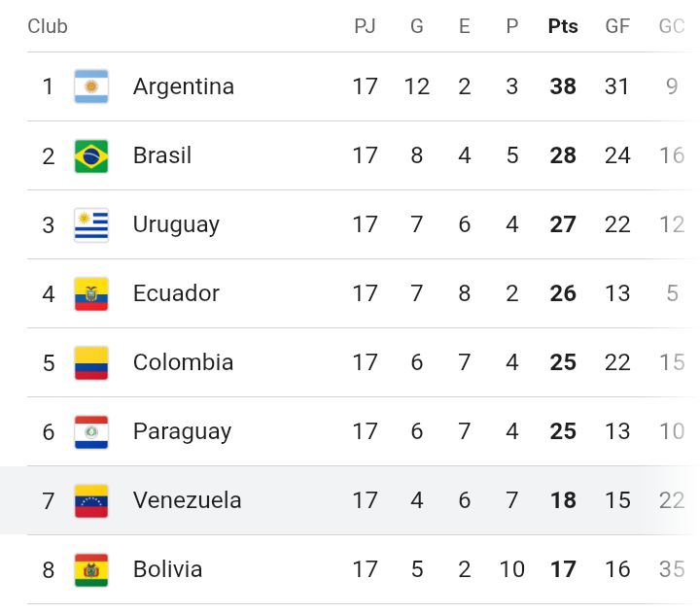The height and width of the screenshot is (614, 700).
Task: Click the Bolivia team name
Action: tap(168, 569)
